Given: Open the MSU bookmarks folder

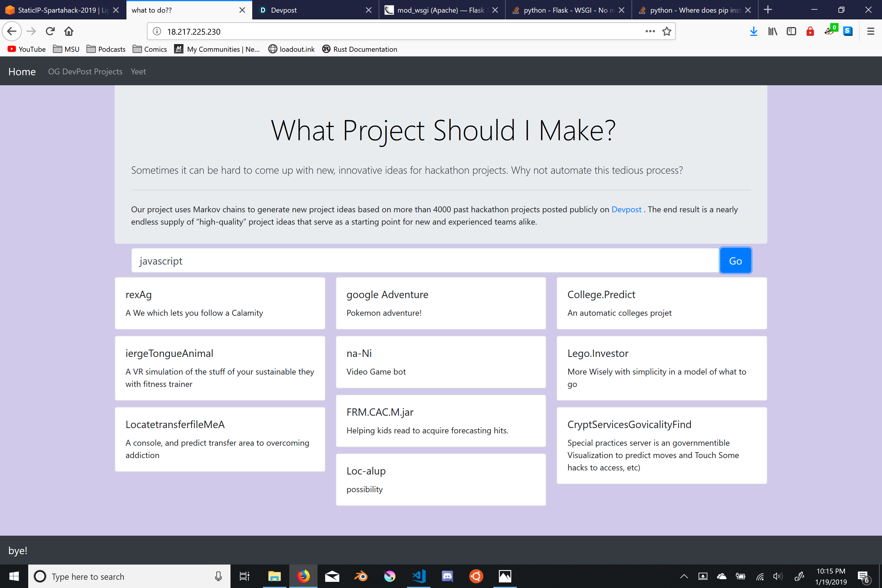Looking at the screenshot, I should point(66,49).
